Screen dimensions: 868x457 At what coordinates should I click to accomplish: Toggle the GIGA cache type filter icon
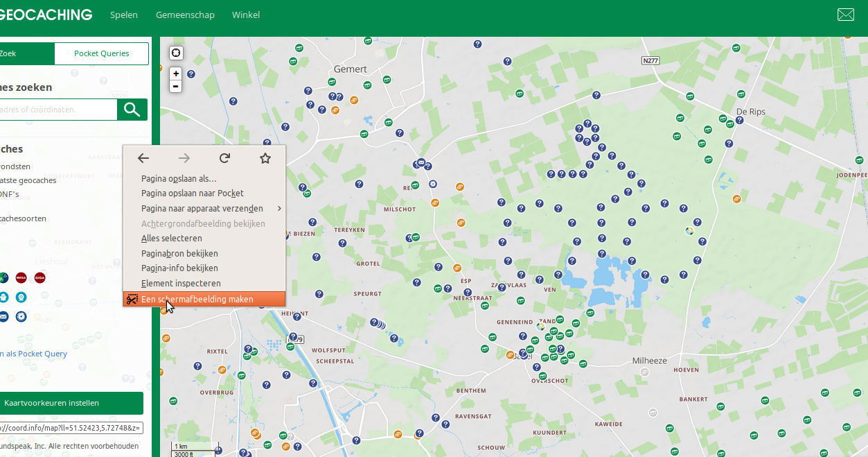click(x=39, y=278)
